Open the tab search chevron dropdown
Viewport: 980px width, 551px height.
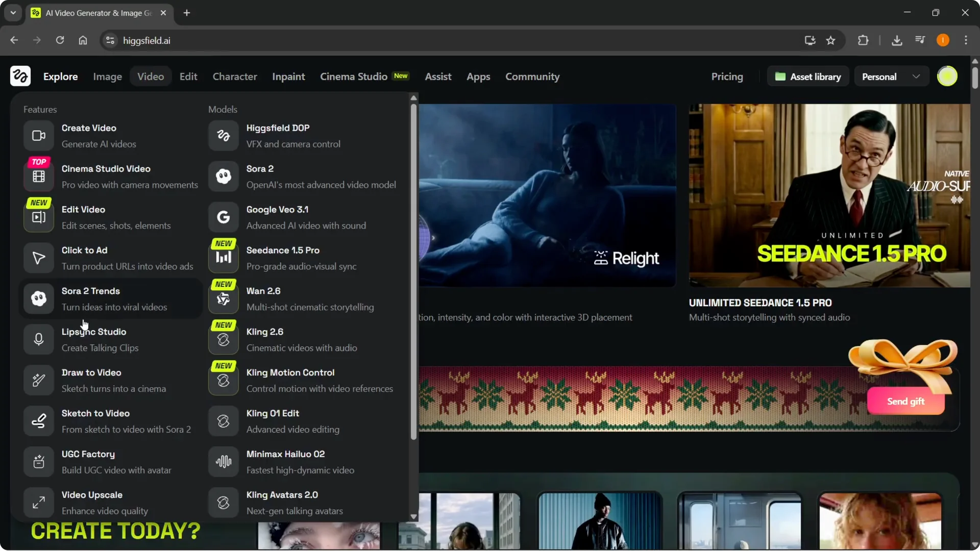13,13
